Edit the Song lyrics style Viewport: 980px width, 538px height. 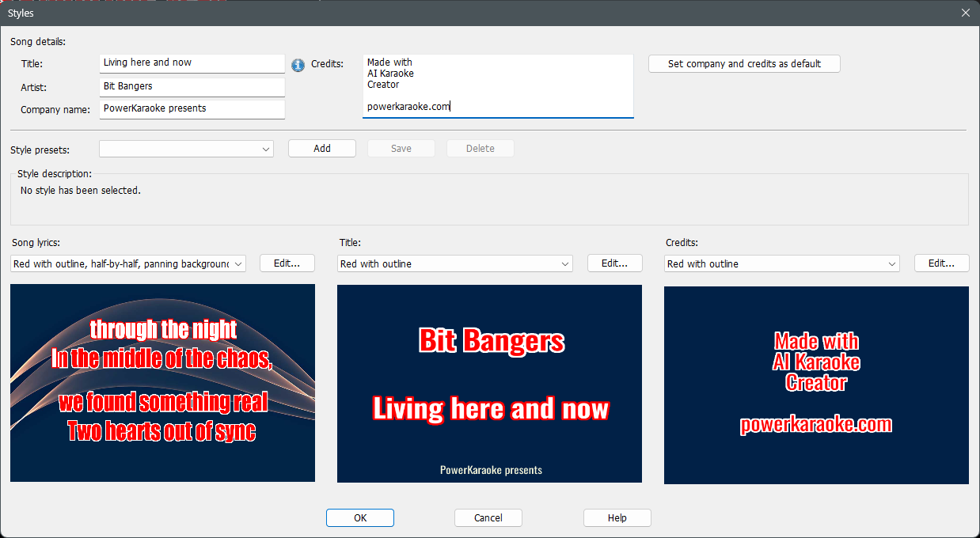coord(287,263)
